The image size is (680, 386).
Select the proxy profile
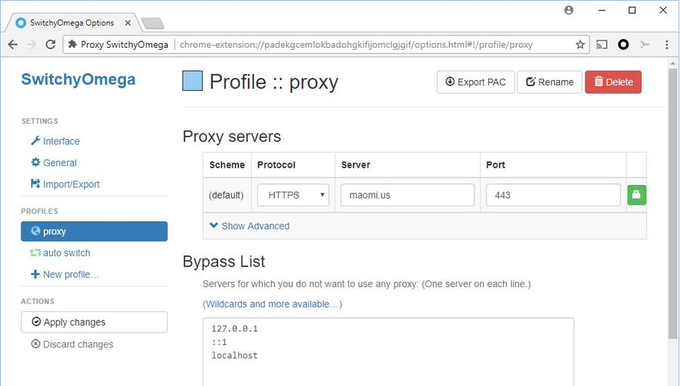tap(94, 231)
